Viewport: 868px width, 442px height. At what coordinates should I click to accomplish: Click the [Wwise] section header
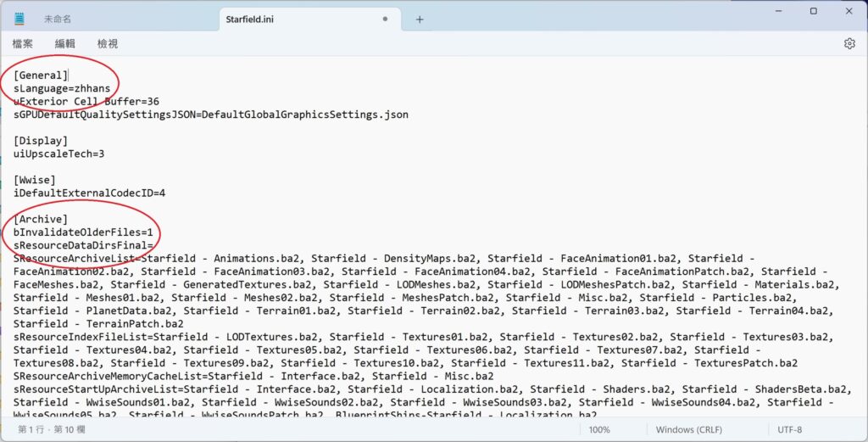pyautogui.click(x=34, y=180)
